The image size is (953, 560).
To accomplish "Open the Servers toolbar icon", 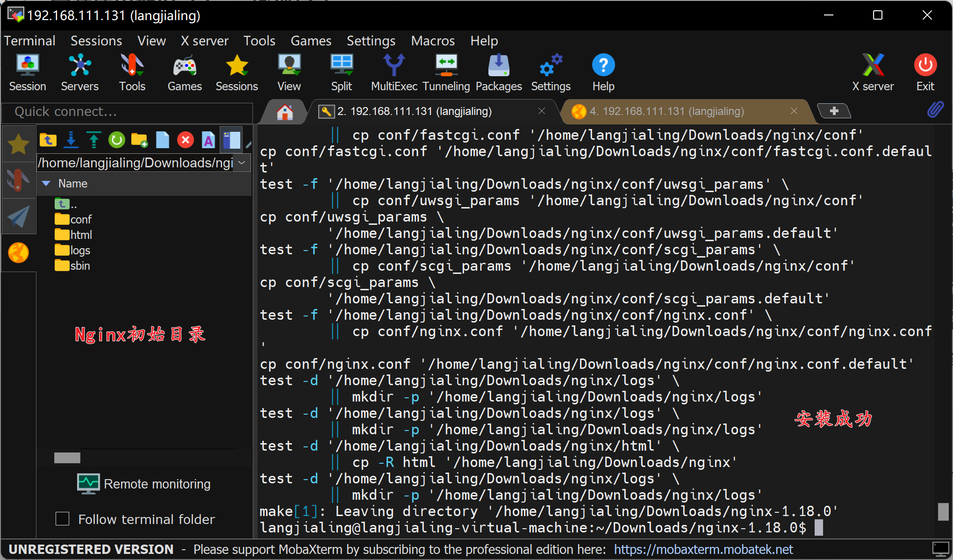I will coord(79,72).
